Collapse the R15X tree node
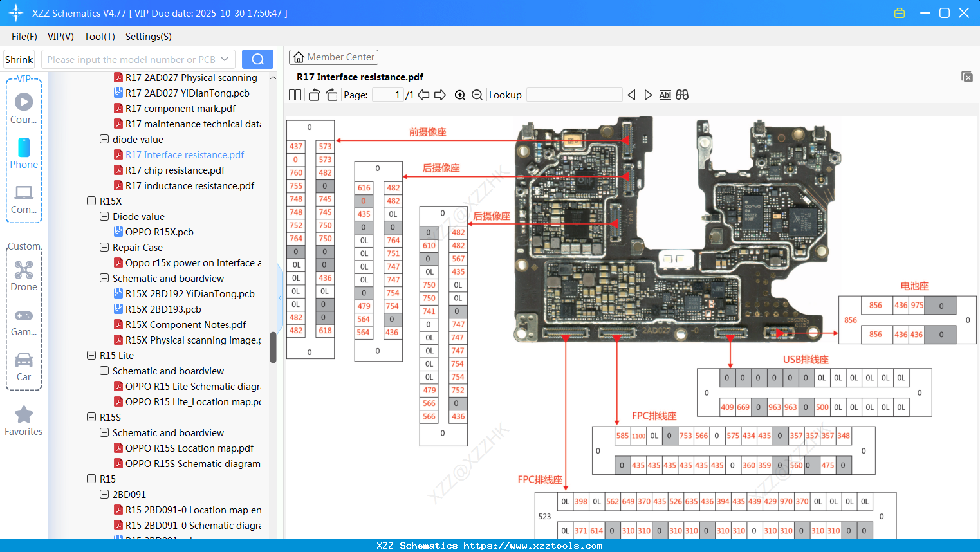 [91, 201]
